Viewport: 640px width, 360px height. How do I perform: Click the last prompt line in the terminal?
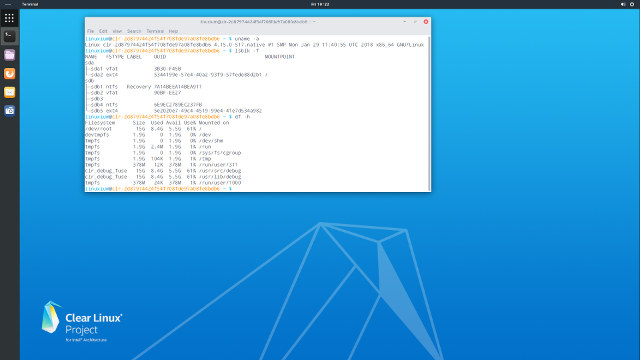159,189
